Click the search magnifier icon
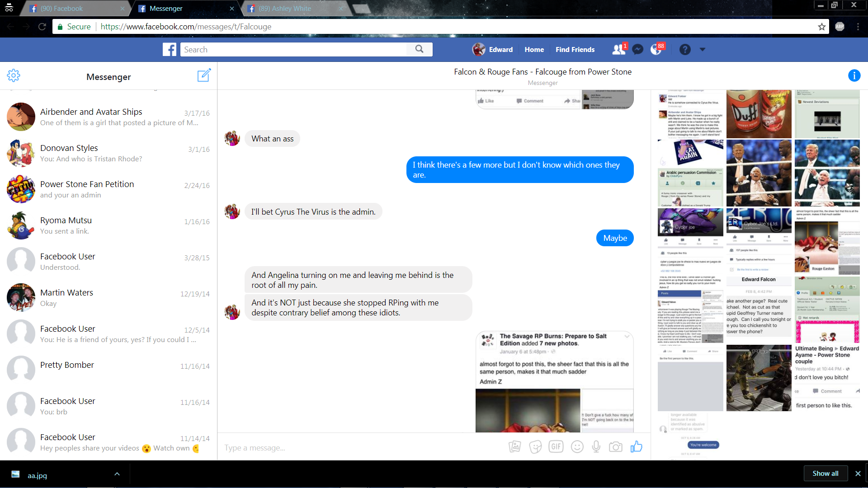868x488 pixels. click(x=420, y=49)
